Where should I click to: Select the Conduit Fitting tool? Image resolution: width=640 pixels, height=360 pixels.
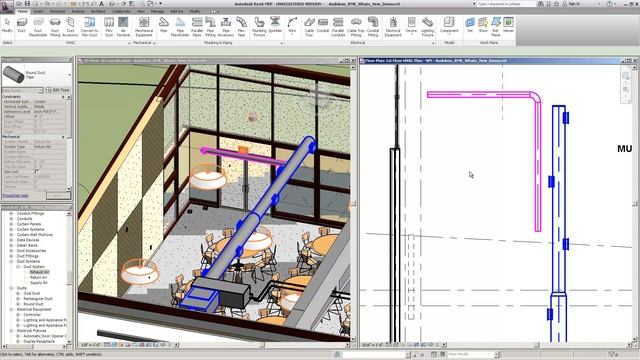tap(373, 27)
